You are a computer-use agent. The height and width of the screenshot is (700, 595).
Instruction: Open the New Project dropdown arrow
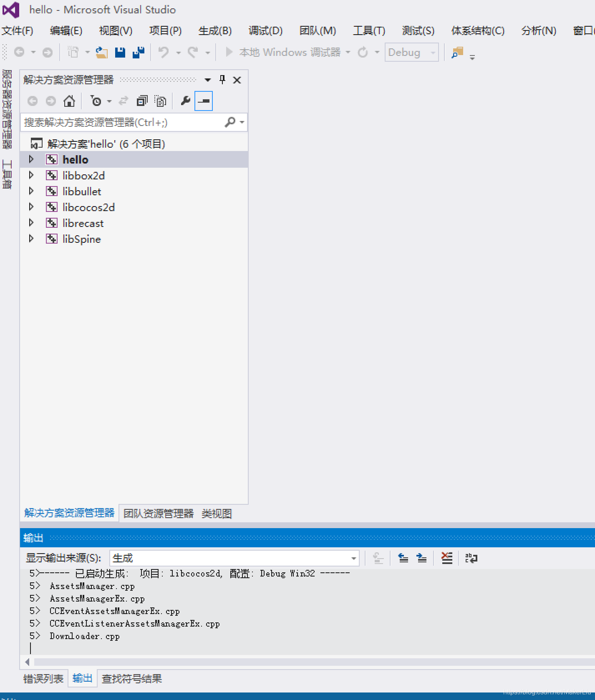(x=87, y=53)
